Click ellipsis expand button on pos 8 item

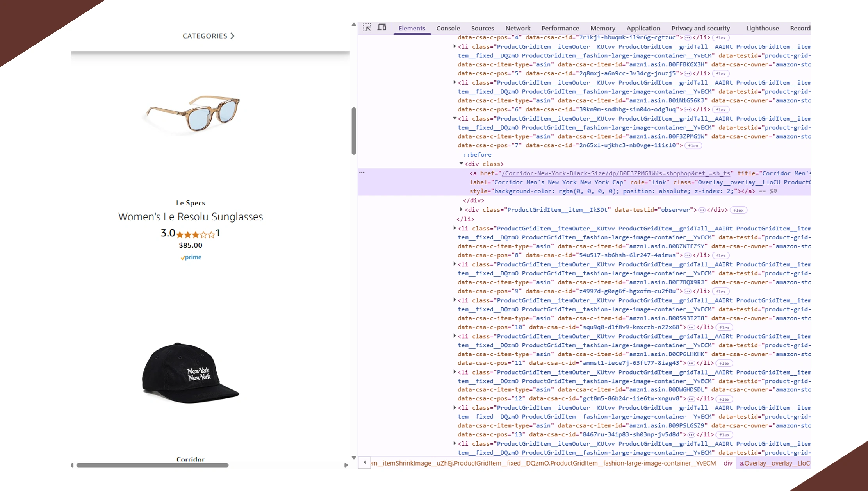[x=688, y=255]
